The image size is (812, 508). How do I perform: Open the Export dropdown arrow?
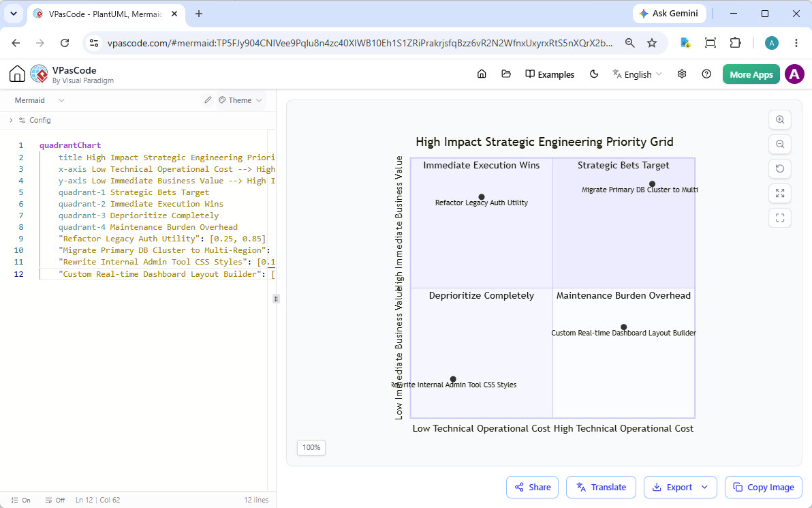(x=704, y=488)
